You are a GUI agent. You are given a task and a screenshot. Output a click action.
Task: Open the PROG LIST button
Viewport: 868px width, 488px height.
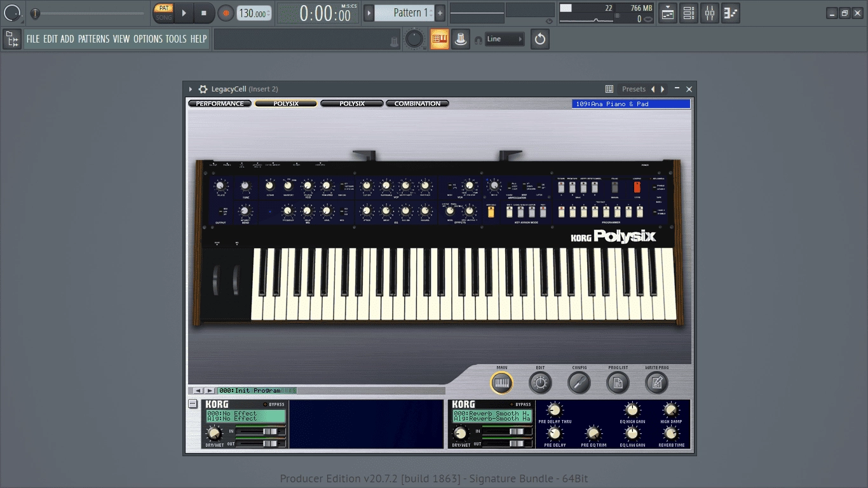pyautogui.click(x=618, y=383)
